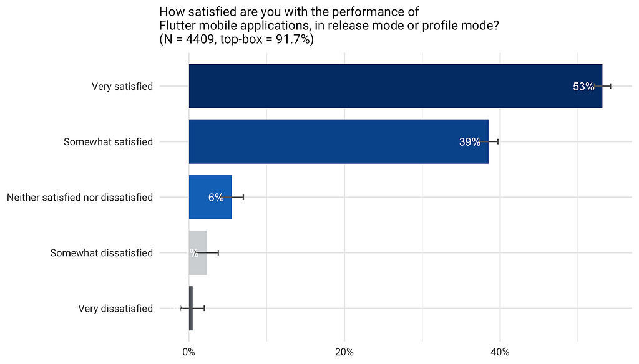Click the 6% value label

pos(216,198)
